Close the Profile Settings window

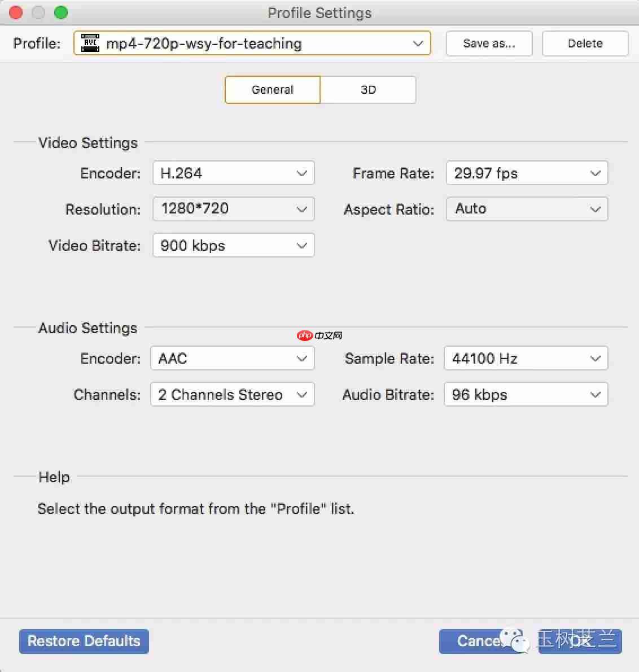click(16, 12)
